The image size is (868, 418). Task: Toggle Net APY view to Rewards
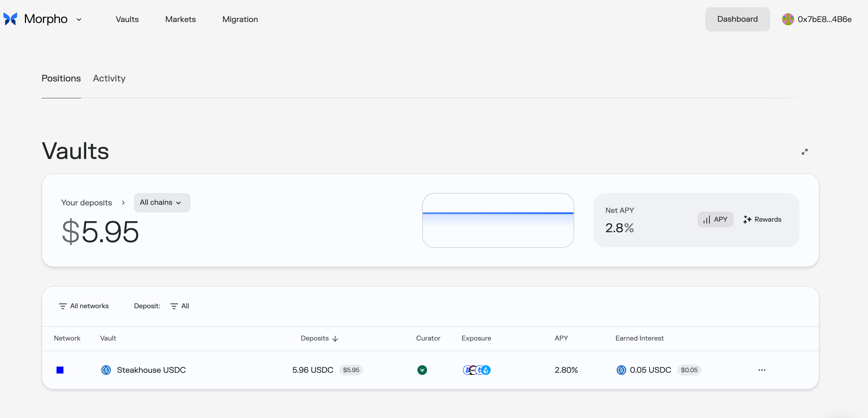762,220
